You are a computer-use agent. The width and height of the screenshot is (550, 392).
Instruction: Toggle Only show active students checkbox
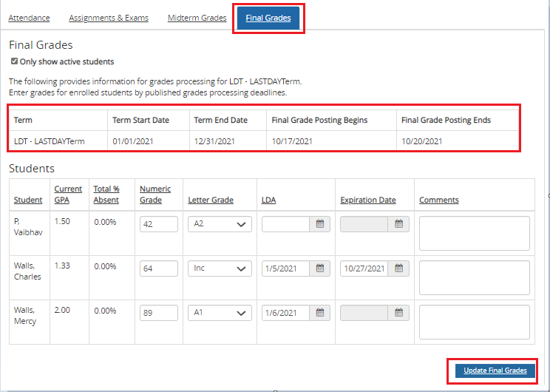[x=14, y=61]
